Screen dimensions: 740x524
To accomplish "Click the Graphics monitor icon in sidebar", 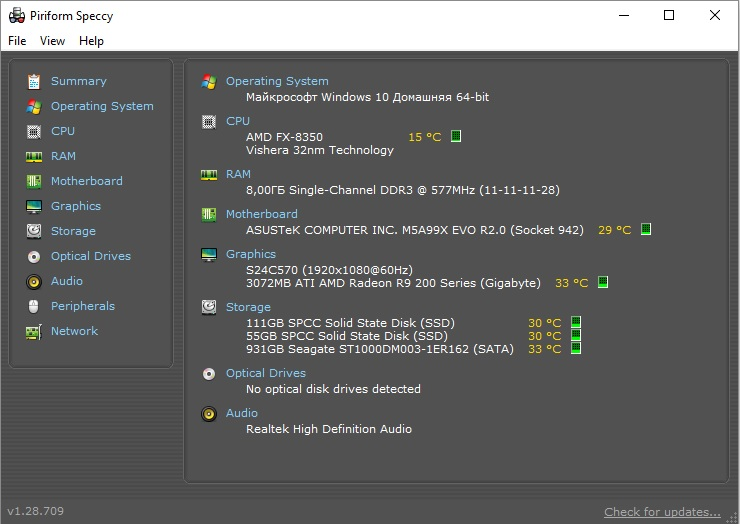I will click(x=34, y=206).
